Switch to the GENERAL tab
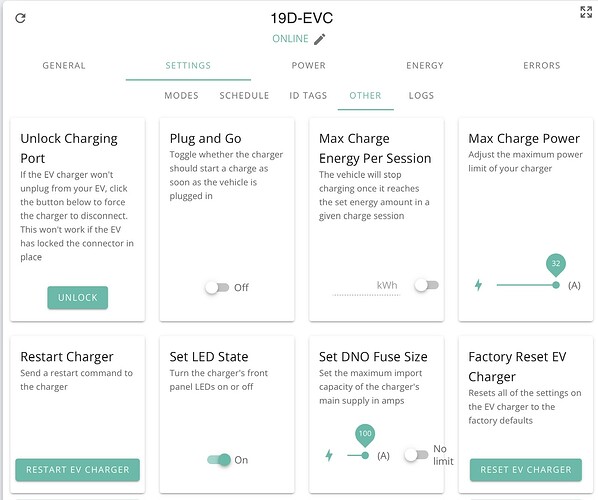The image size is (598, 500). pyautogui.click(x=64, y=66)
